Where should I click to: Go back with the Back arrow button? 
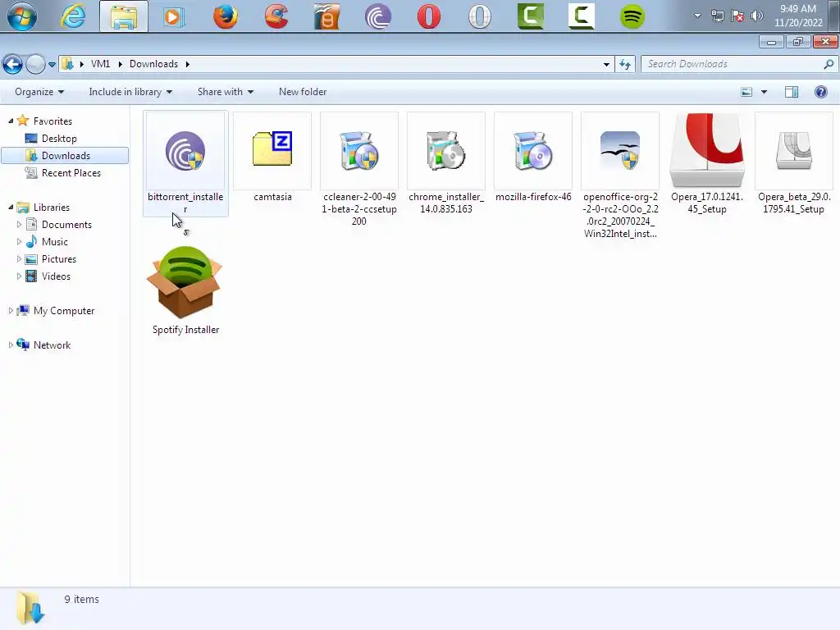click(x=13, y=64)
